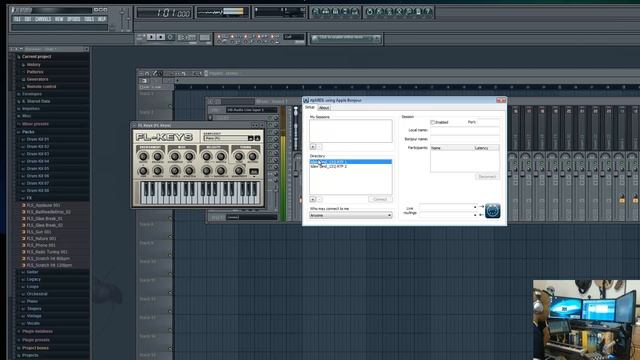Open the Project bones folder
Screen dimensions: 640x360
[x=35, y=348]
